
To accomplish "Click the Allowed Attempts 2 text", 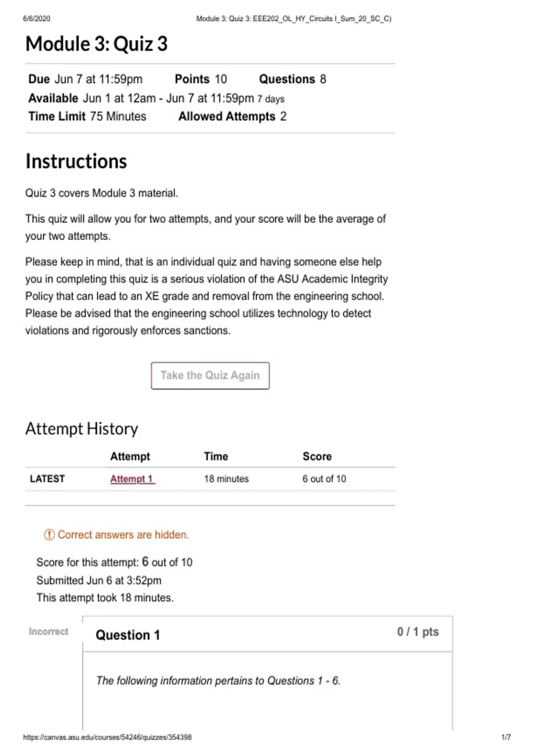I will [232, 117].
